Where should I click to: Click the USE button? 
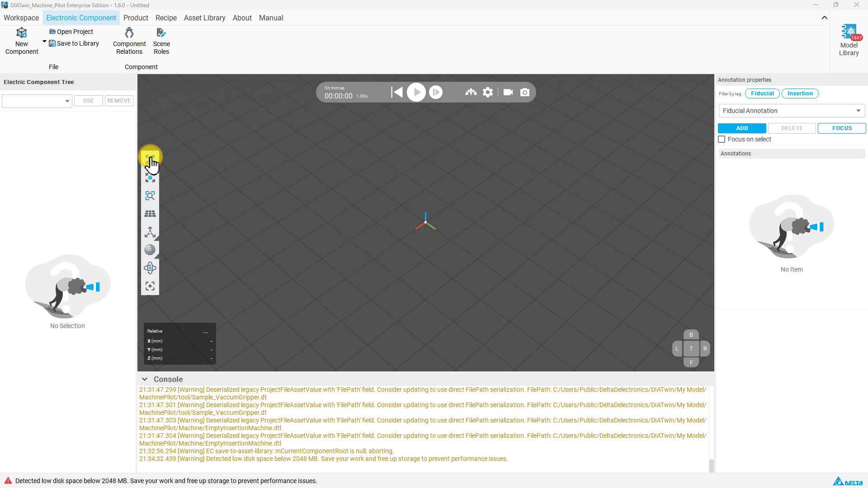(88, 101)
